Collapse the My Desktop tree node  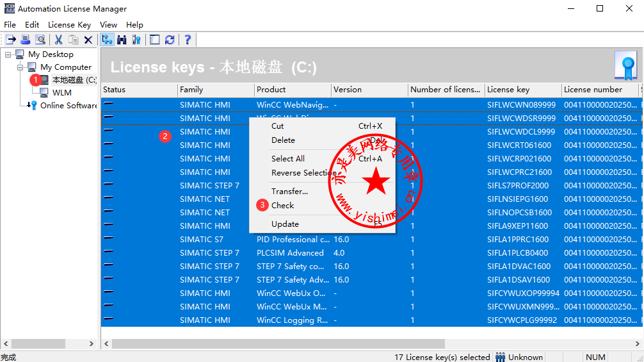8,54
